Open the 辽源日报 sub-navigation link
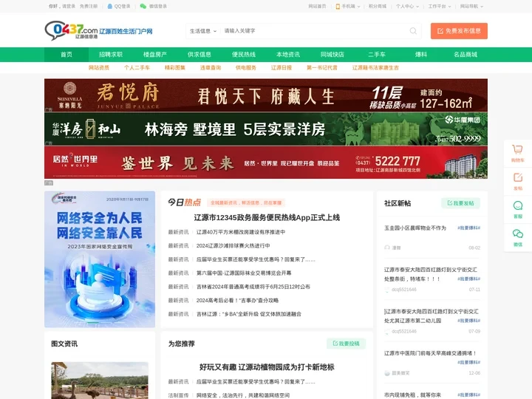This screenshot has width=532, height=399. [x=282, y=67]
